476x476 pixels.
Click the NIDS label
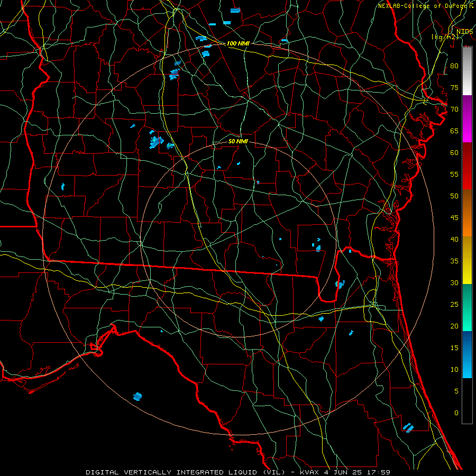[x=464, y=31]
